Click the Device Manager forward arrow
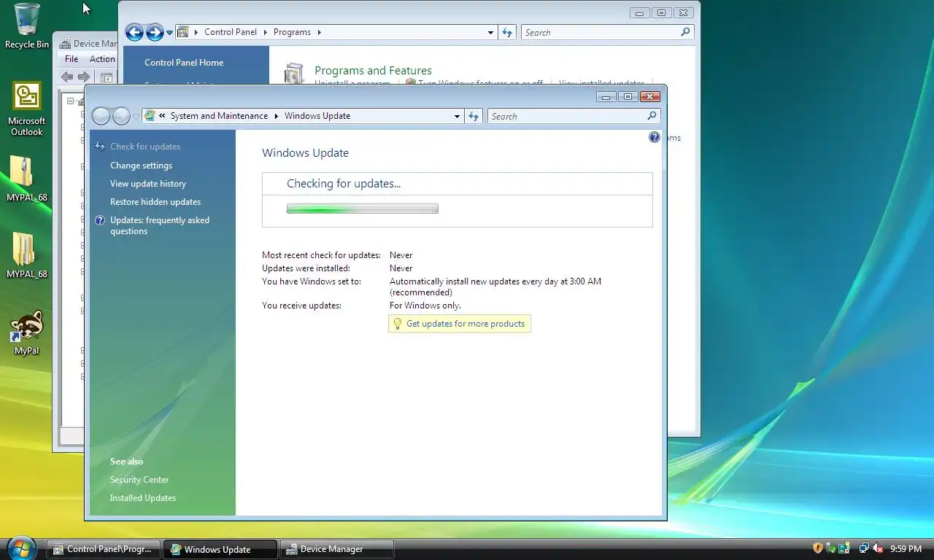The image size is (934, 560). [84, 77]
